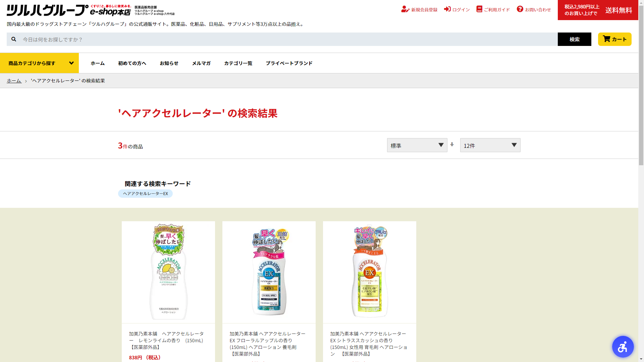Viewport: 644px width, 362px height.
Task: Click the login arrow icon
Action: [447, 9]
